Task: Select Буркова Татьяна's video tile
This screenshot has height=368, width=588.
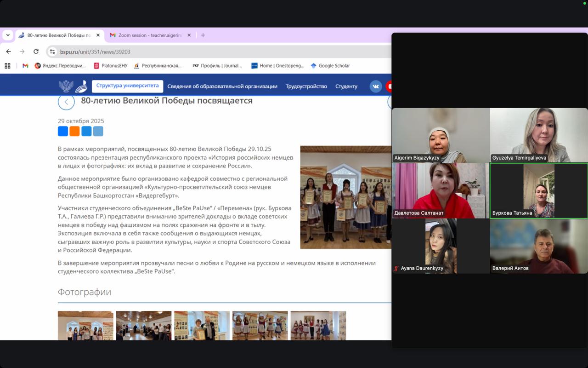Action: [538, 190]
